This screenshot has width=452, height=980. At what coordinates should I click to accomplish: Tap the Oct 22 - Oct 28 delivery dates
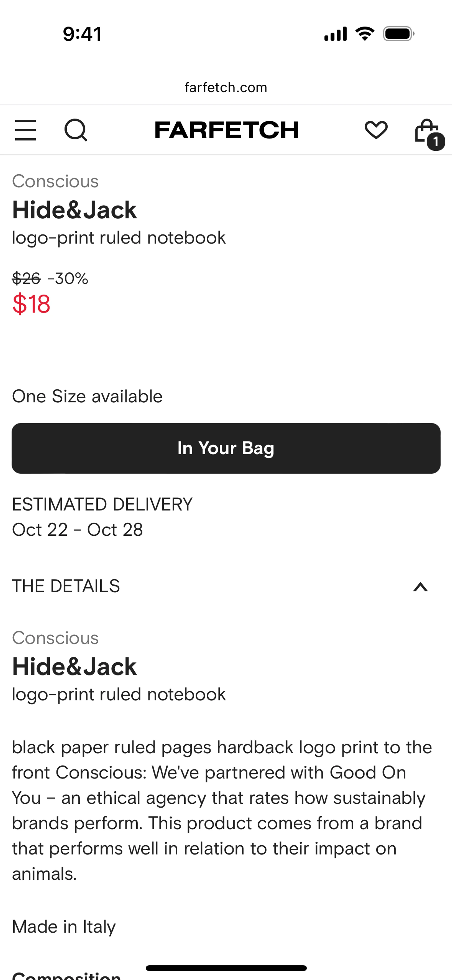pos(77,530)
